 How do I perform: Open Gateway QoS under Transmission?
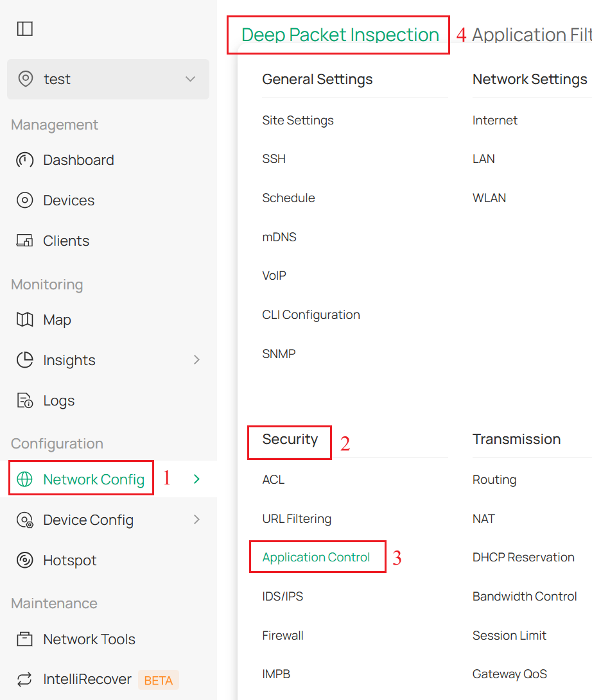coord(509,674)
